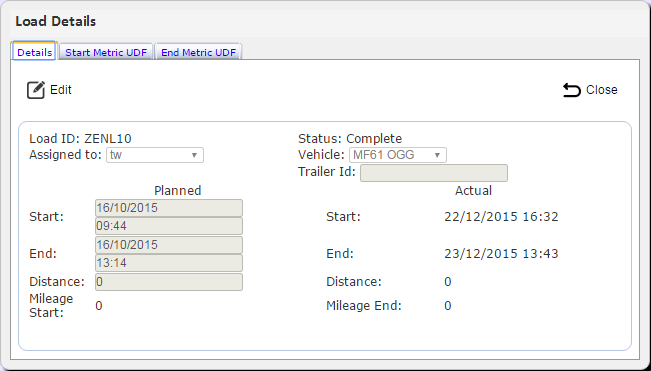Switch to the Details tab
Screen dimensions: 651x371
pos(34,52)
